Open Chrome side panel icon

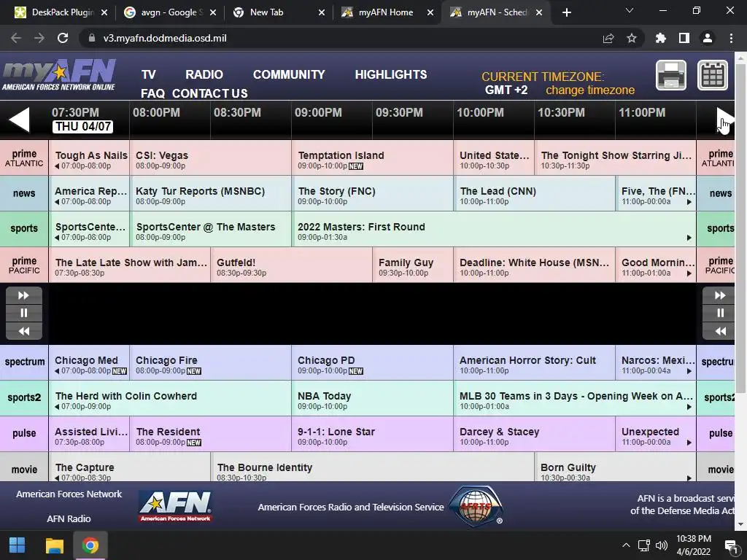click(x=684, y=38)
